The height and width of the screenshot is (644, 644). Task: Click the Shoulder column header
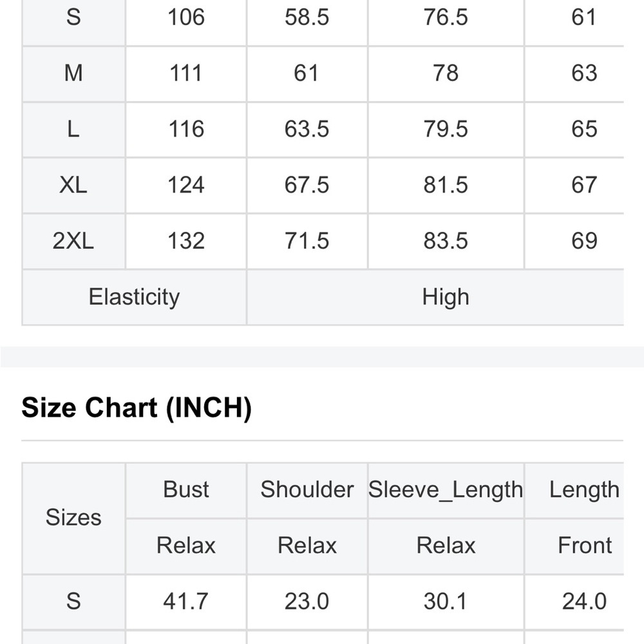(307, 489)
